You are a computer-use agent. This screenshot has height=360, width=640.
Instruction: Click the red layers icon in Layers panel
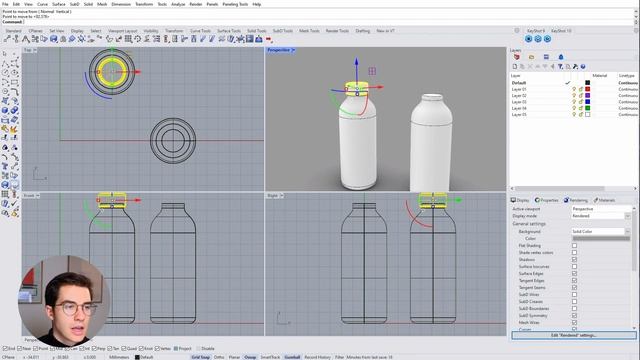pyautogui.click(x=517, y=57)
